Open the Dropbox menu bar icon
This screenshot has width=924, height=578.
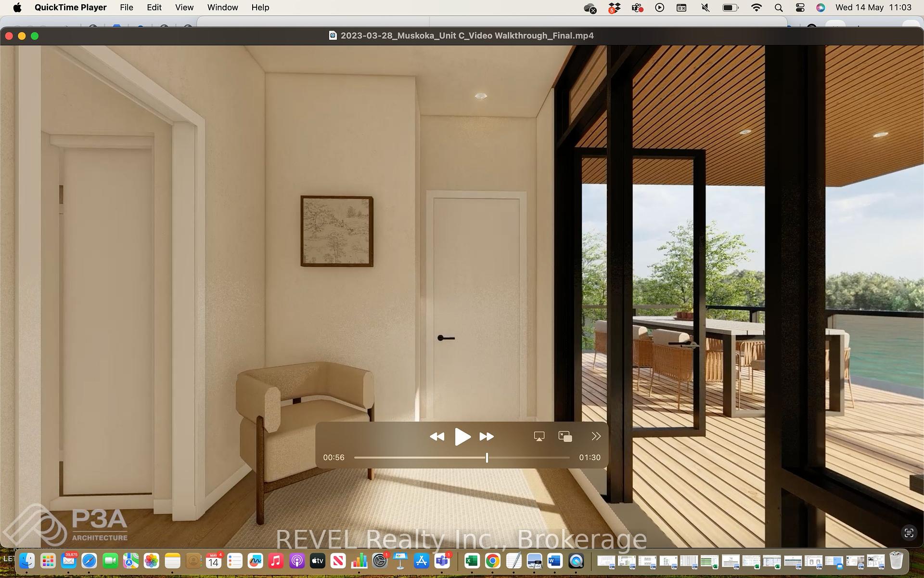614,8
